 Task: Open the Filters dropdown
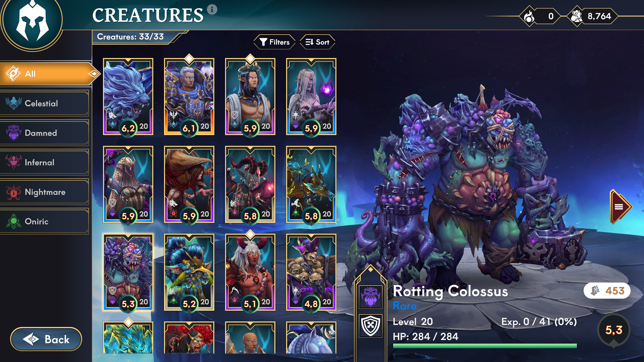pyautogui.click(x=275, y=42)
